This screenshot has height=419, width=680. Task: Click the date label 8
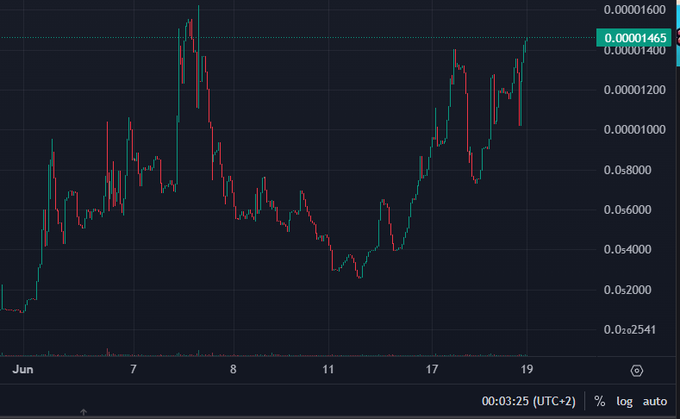(233, 369)
